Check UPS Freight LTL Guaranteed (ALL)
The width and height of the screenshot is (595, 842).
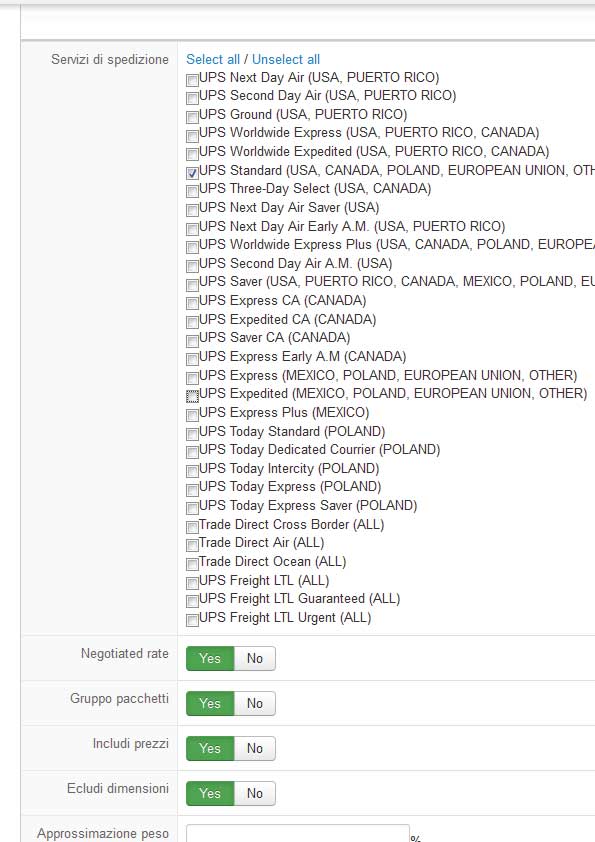point(192,601)
